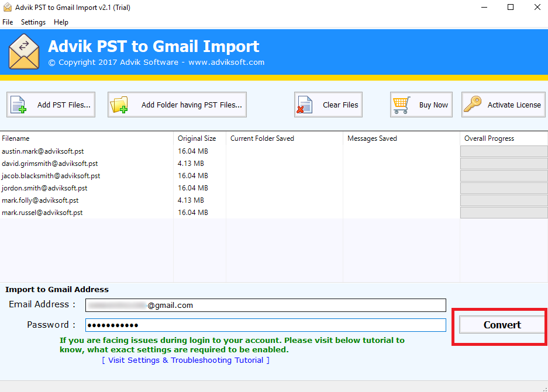Click the Activate License key icon

tap(473, 104)
